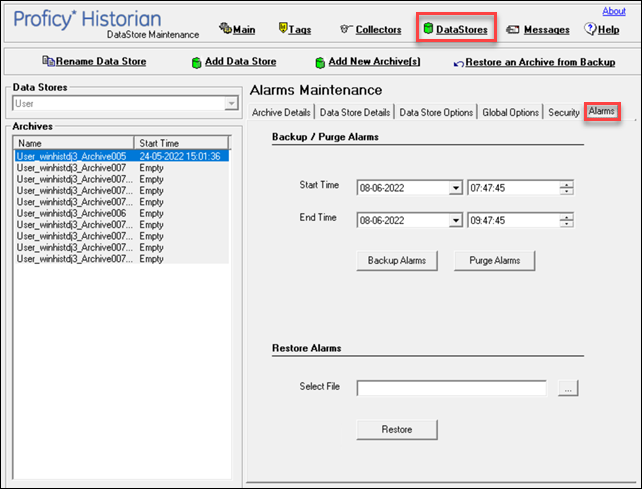Open the Messages page link

pos(547,29)
